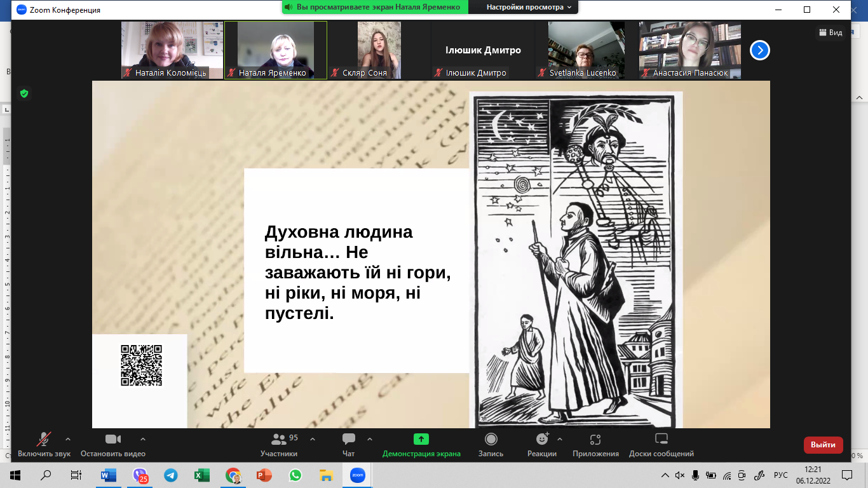Screen dimensions: 868x488
Task: Click the green encryption shield icon
Action: pos(24,93)
